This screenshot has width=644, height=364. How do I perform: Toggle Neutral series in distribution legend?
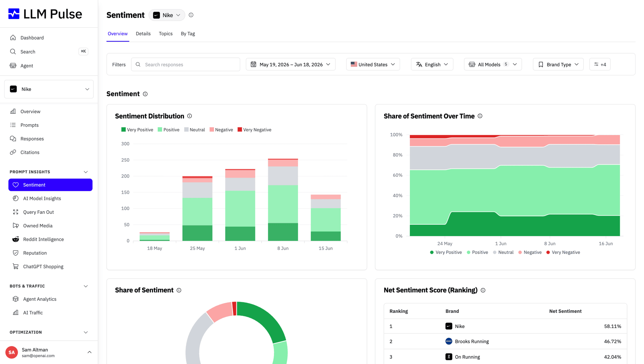coord(194,130)
